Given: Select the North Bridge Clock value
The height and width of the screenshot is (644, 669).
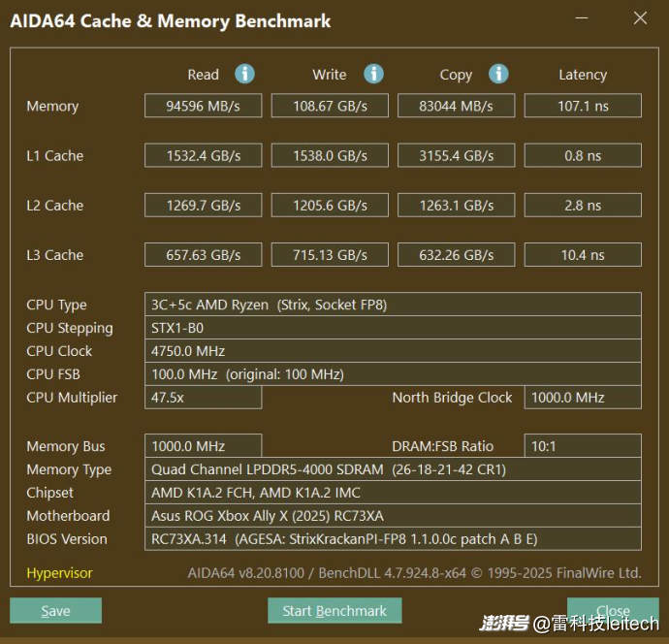Looking at the screenshot, I should tap(583, 398).
